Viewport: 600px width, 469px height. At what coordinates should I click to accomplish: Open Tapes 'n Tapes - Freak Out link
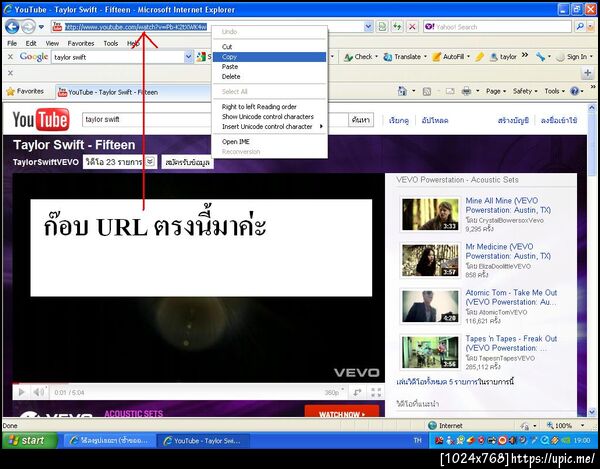point(511,343)
